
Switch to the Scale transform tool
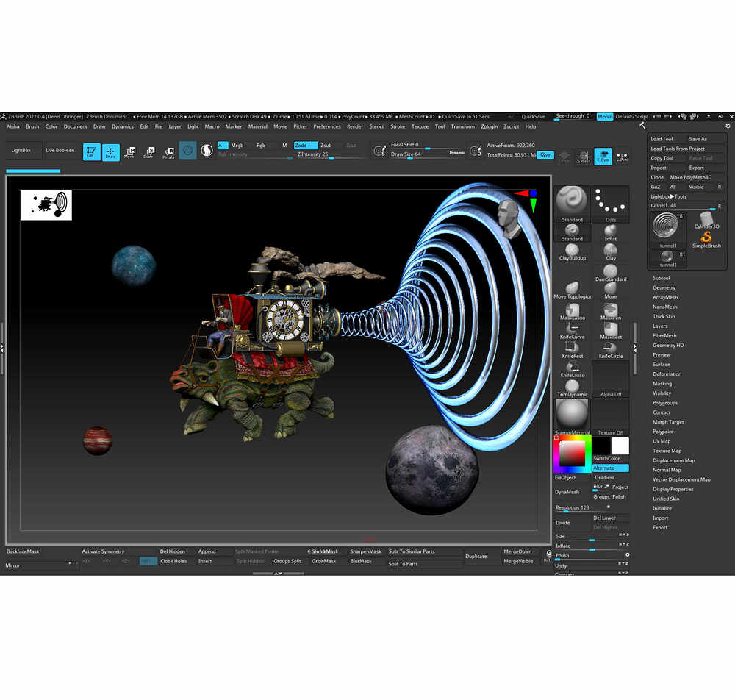click(x=149, y=151)
